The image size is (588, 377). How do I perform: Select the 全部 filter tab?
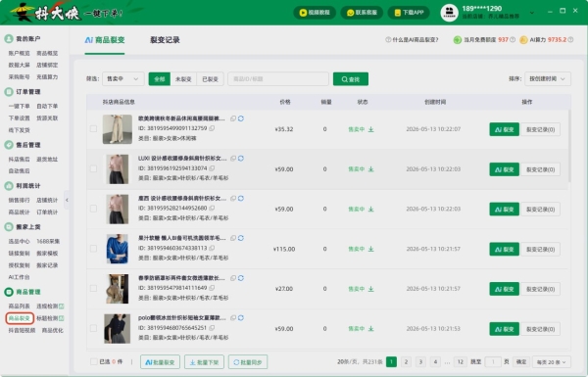(160, 79)
